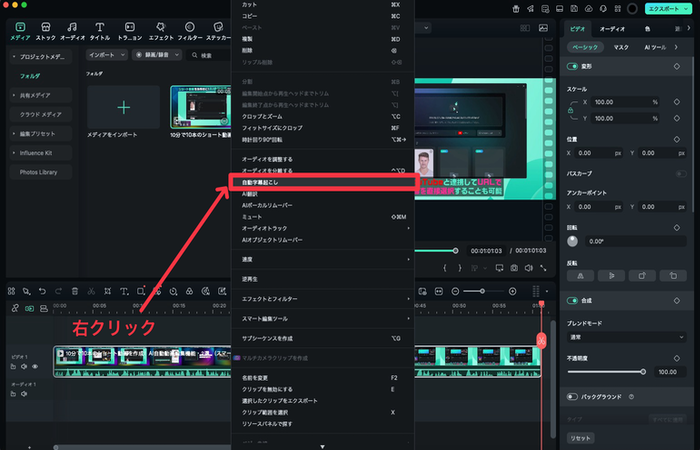Screen dimensions: 700x450
Task: Enable the バックグラウンド (Background) switch
Action: tap(573, 397)
